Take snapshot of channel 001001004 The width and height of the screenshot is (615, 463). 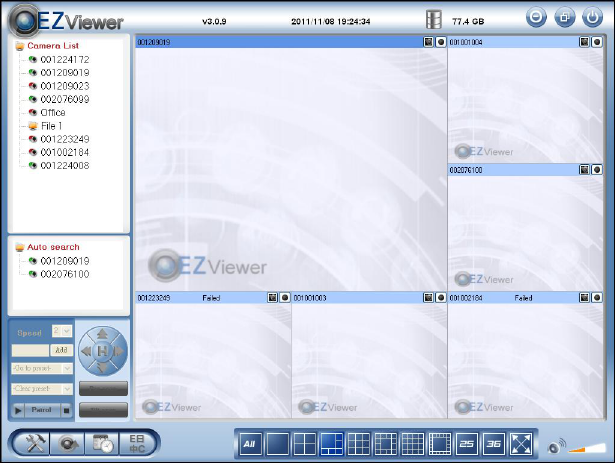tap(584, 42)
